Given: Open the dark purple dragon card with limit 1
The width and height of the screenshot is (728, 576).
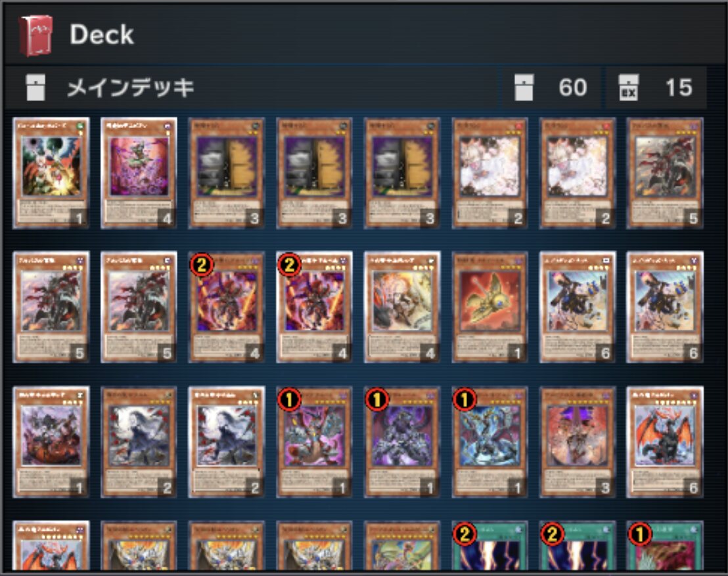Looking at the screenshot, I should [402, 442].
